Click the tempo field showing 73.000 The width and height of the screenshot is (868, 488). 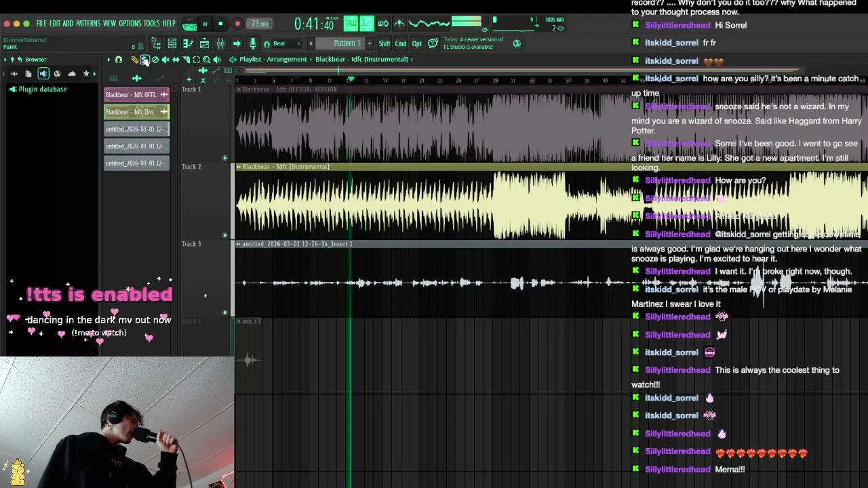(x=260, y=24)
